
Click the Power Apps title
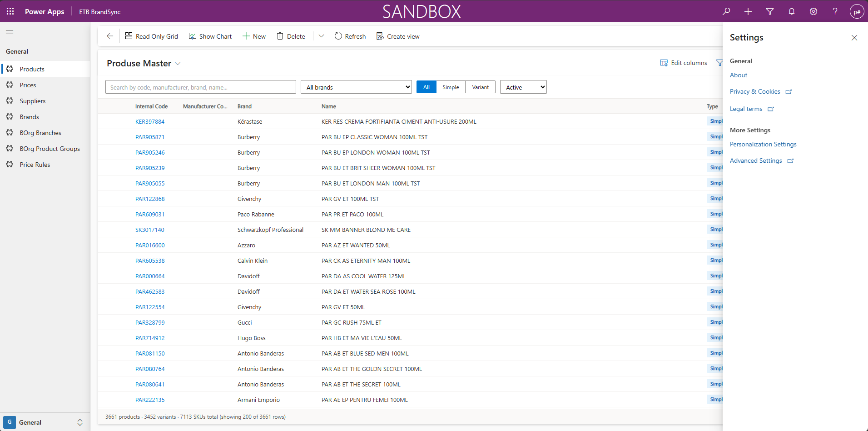(45, 11)
